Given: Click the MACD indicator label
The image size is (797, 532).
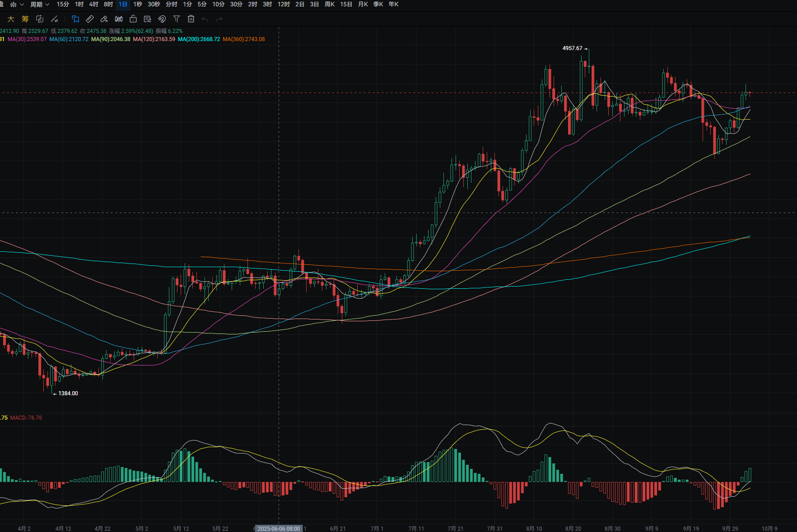Looking at the screenshot, I should coord(26,418).
